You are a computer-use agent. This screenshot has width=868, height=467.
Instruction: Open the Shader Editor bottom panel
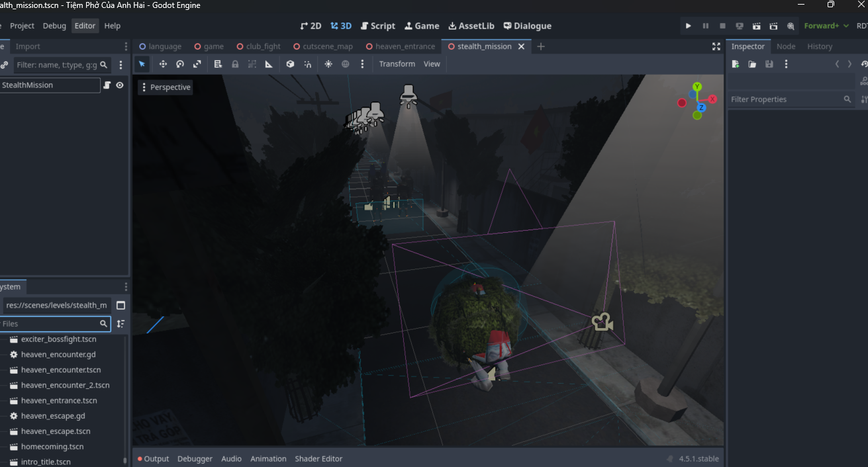coord(318,458)
